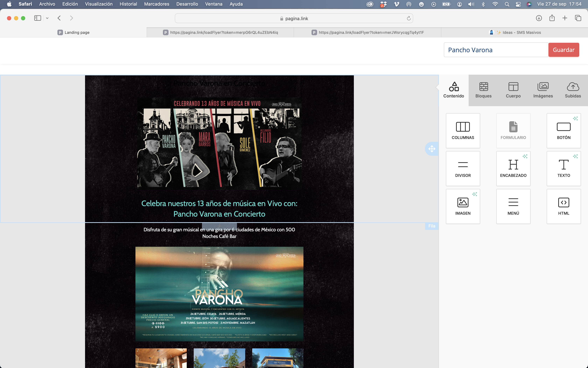Click the Fila row label

(x=432, y=226)
